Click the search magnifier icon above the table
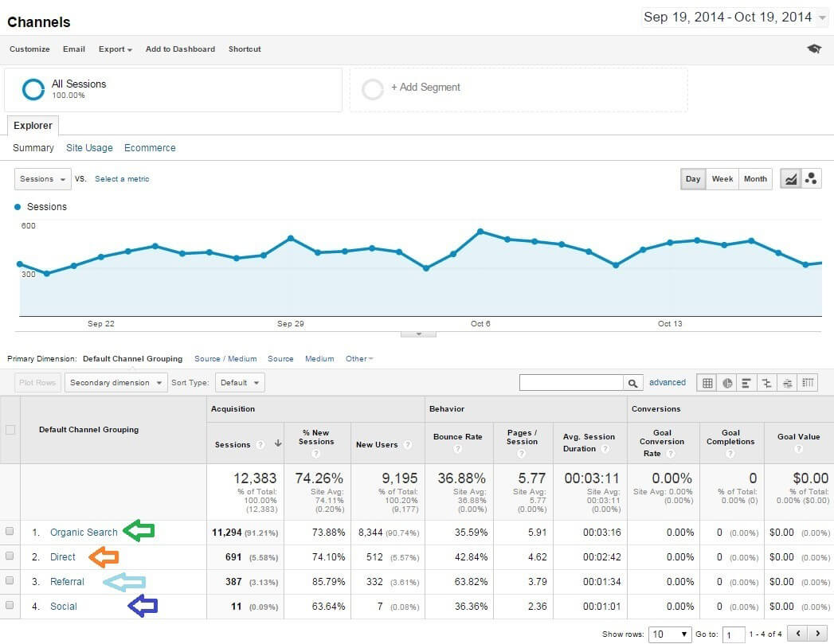Screen dimensions: 834x644 633,382
